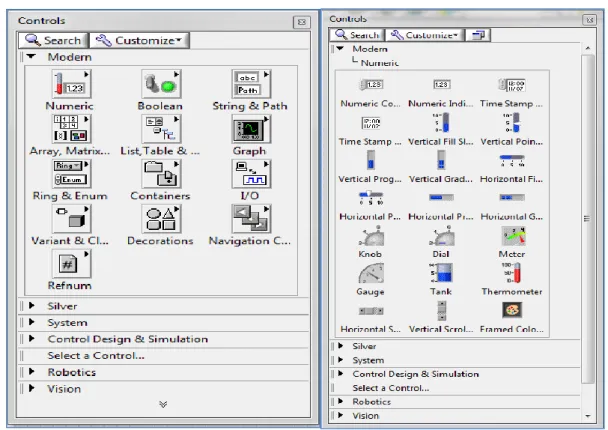
Task: Open the Decorations palette
Action: coord(161,219)
